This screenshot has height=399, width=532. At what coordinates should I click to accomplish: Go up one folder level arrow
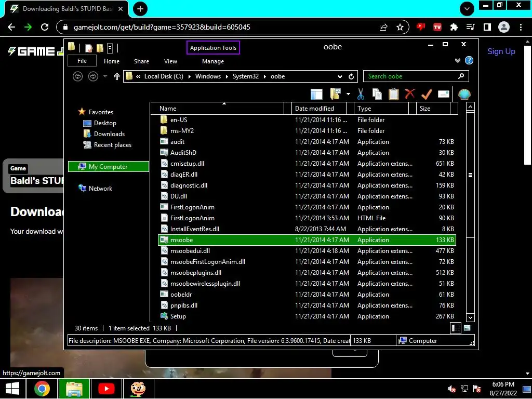tap(117, 76)
